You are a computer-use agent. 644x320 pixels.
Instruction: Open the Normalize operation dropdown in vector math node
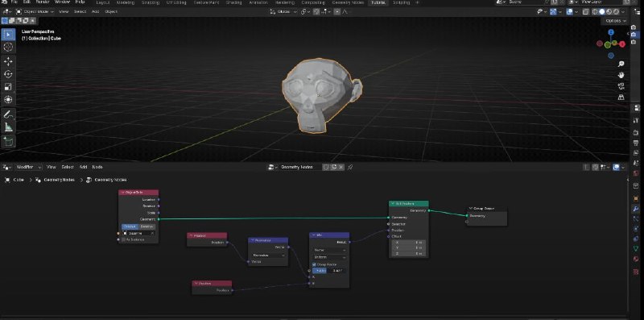268,255
